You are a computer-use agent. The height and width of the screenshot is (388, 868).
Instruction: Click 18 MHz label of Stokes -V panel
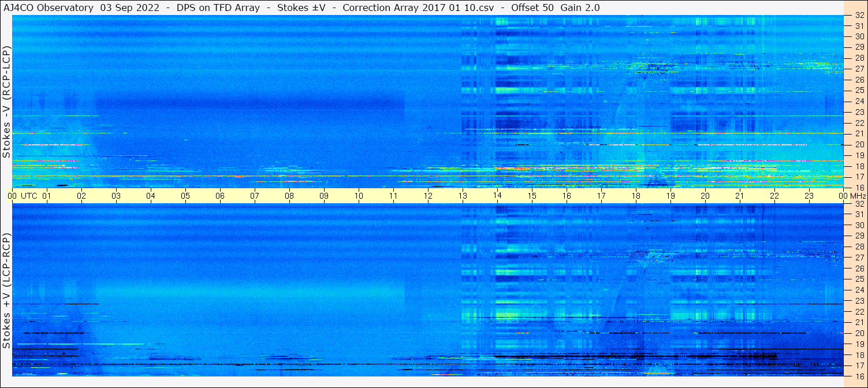(x=859, y=166)
